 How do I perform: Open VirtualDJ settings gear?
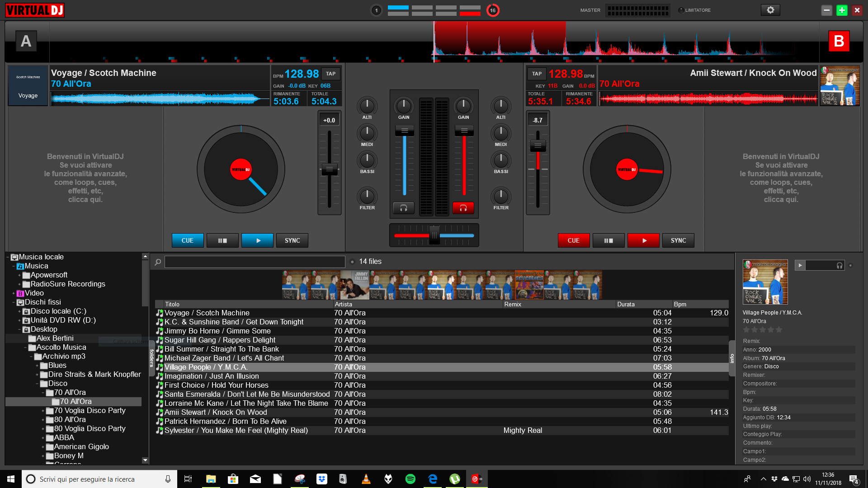tap(770, 10)
